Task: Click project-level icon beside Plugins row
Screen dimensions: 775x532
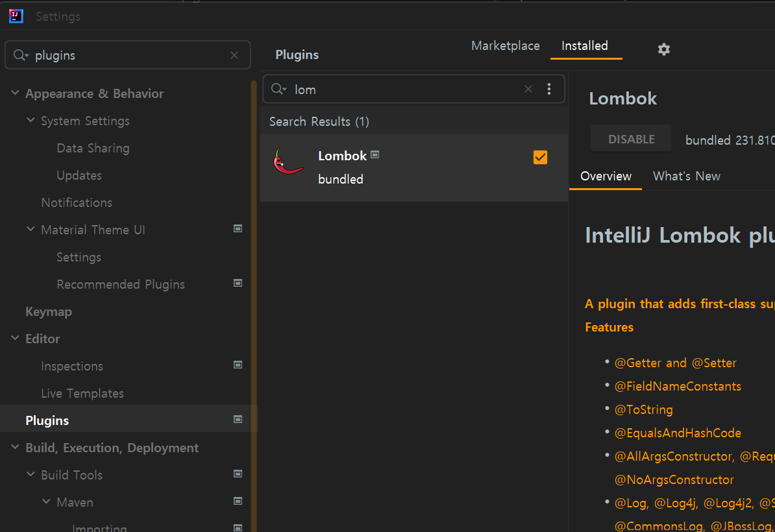Action: point(238,419)
